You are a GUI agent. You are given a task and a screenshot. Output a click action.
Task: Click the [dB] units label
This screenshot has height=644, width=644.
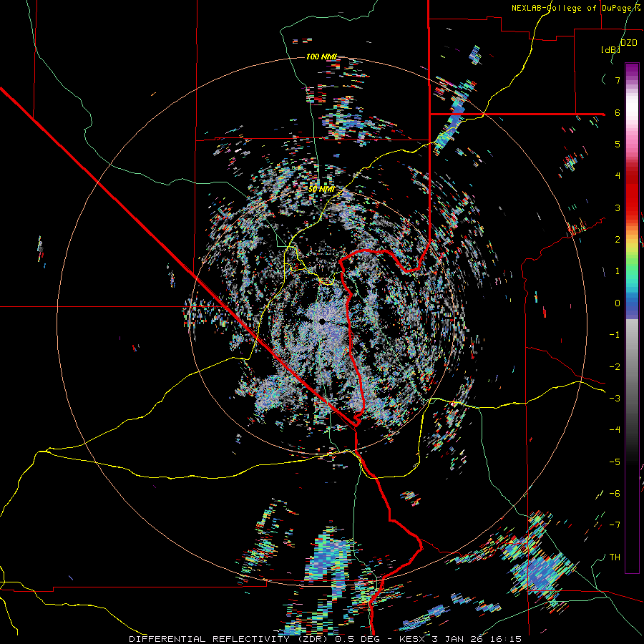point(610,49)
